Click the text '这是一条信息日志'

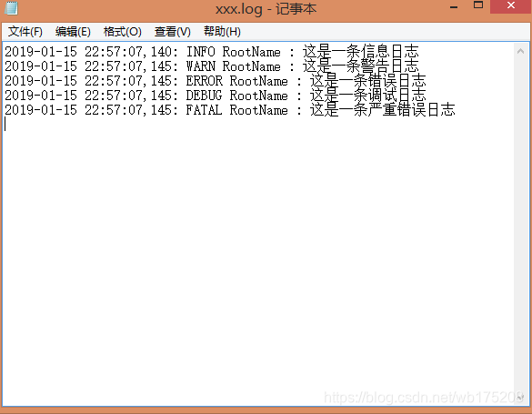tap(361, 52)
